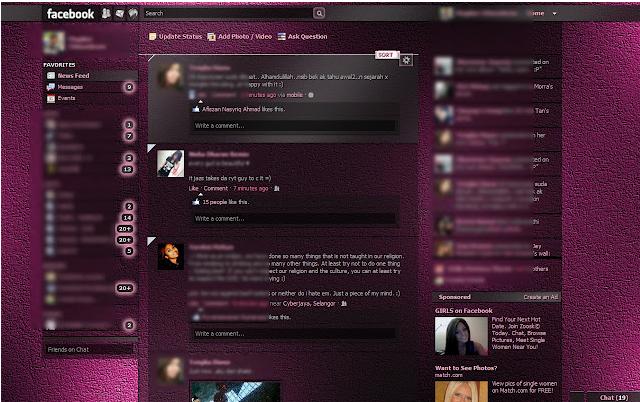Open the photo thumbnail in bottom post
The height and width of the screenshot is (402, 640).
click(235, 391)
